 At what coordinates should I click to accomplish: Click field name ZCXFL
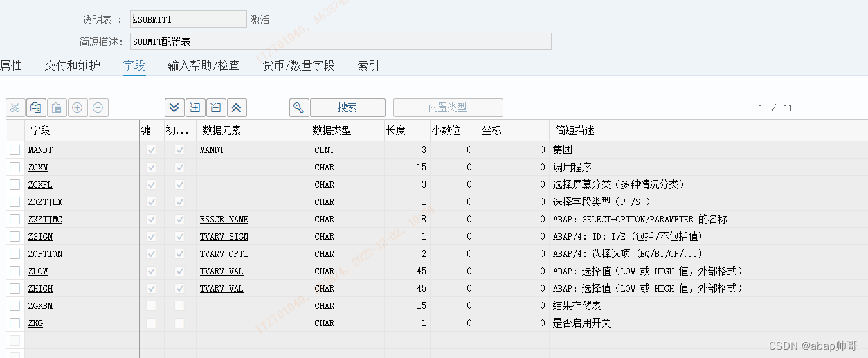tap(40, 184)
